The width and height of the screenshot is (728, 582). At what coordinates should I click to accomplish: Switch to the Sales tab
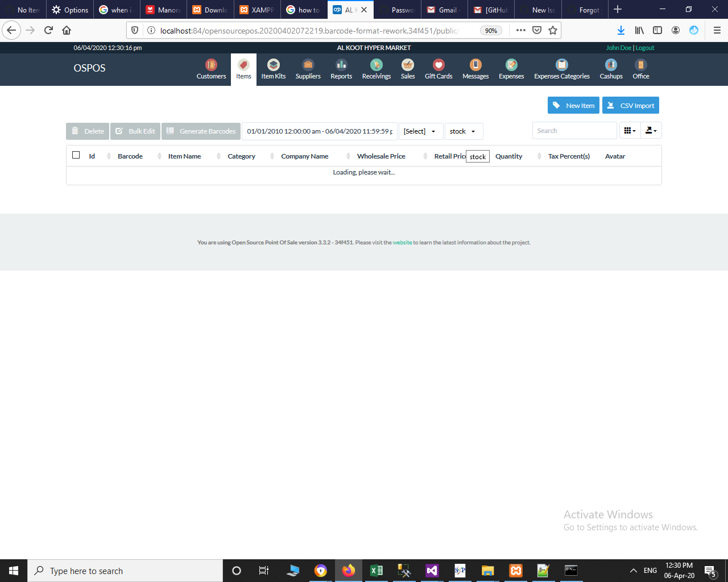[x=407, y=69]
